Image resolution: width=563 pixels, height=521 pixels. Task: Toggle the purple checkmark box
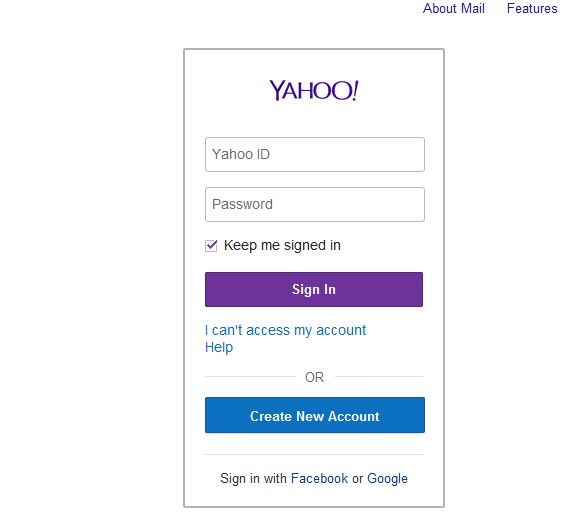point(211,246)
